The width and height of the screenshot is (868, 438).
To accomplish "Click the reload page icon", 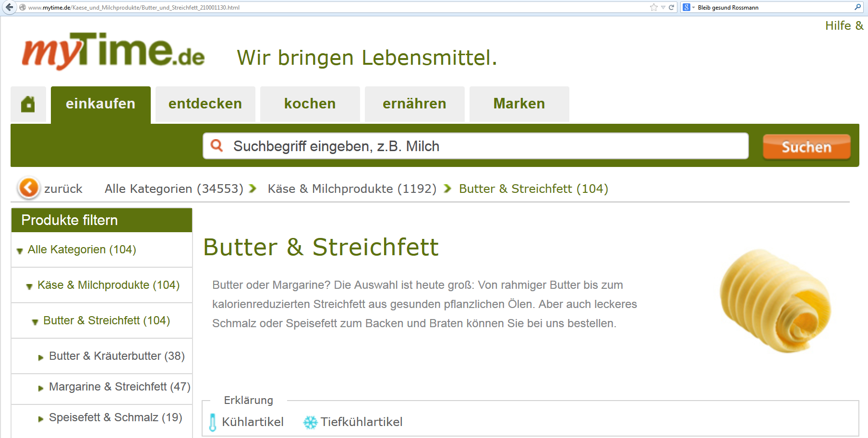I will [671, 7].
